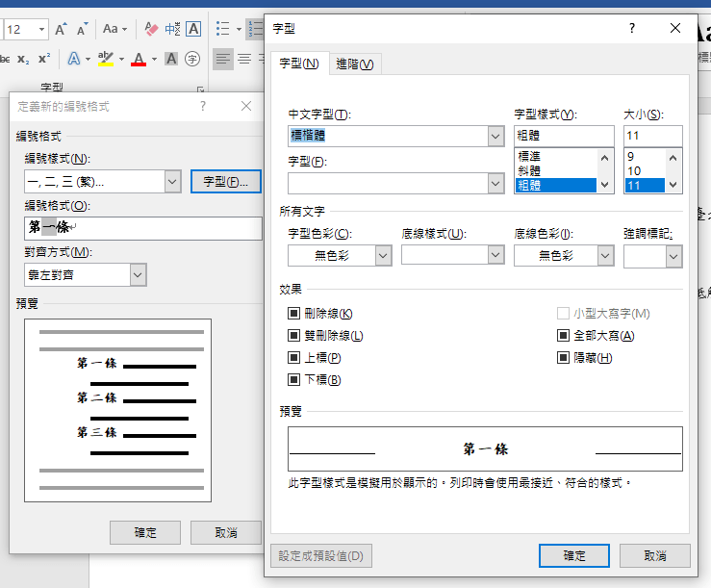711x588 pixels.
Task: Select the bullets list icon
Action: pos(223,30)
